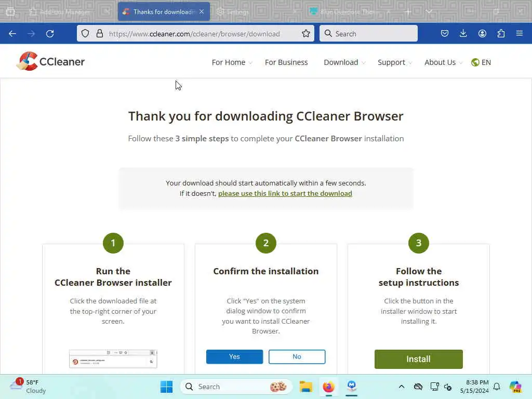Open the Extensions puzzle icon
This screenshot has height=399, width=532.
coord(501,34)
